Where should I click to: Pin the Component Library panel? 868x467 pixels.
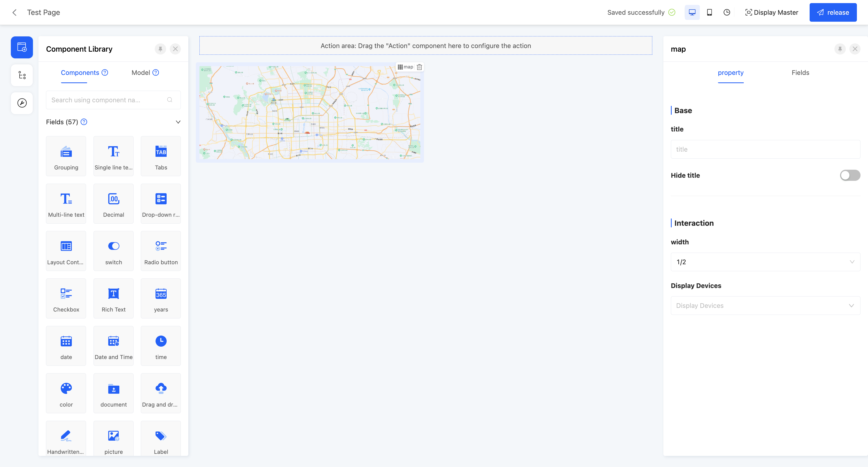coord(160,49)
